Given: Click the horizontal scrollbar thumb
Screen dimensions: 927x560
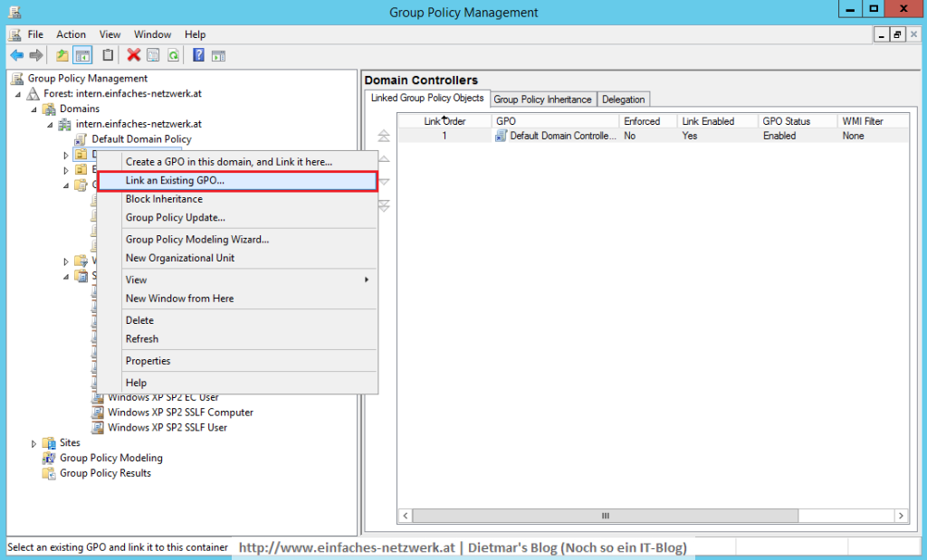Looking at the screenshot, I should click(x=606, y=516).
